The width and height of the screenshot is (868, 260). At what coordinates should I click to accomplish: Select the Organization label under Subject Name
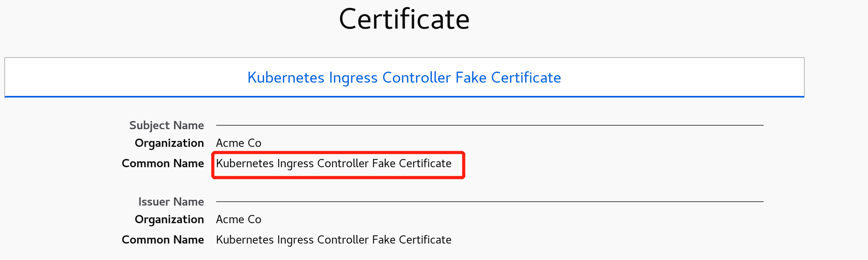click(x=169, y=143)
